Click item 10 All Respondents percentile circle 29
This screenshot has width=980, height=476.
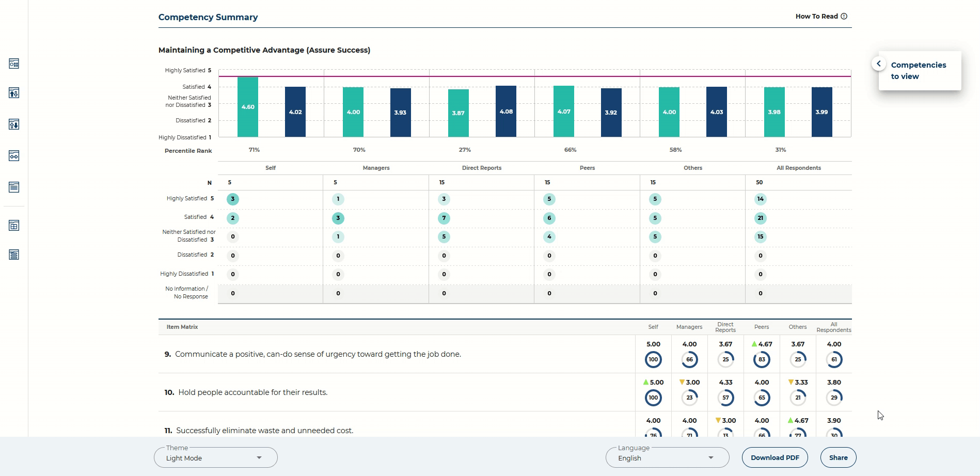[x=834, y=398]
